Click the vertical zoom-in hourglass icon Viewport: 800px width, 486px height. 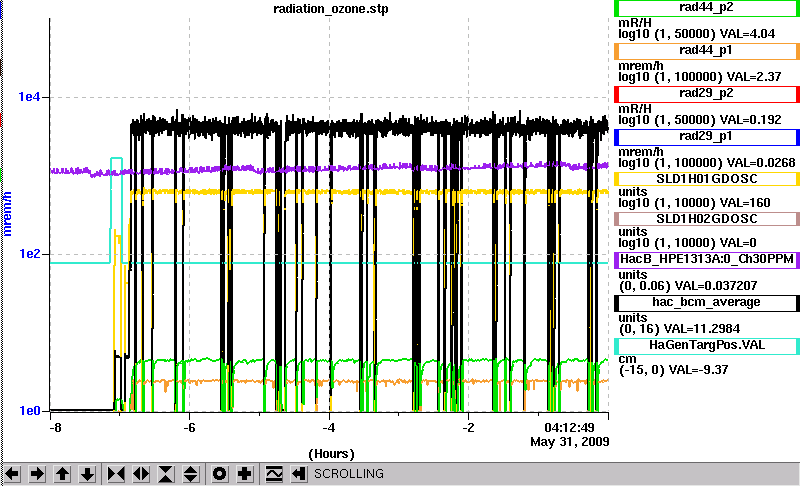(x=166, y=474)
